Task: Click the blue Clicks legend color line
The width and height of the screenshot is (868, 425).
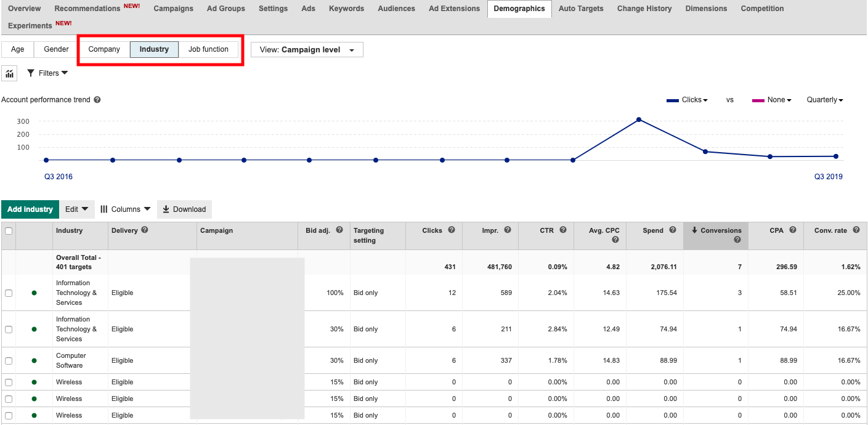Action: [671, 99]
